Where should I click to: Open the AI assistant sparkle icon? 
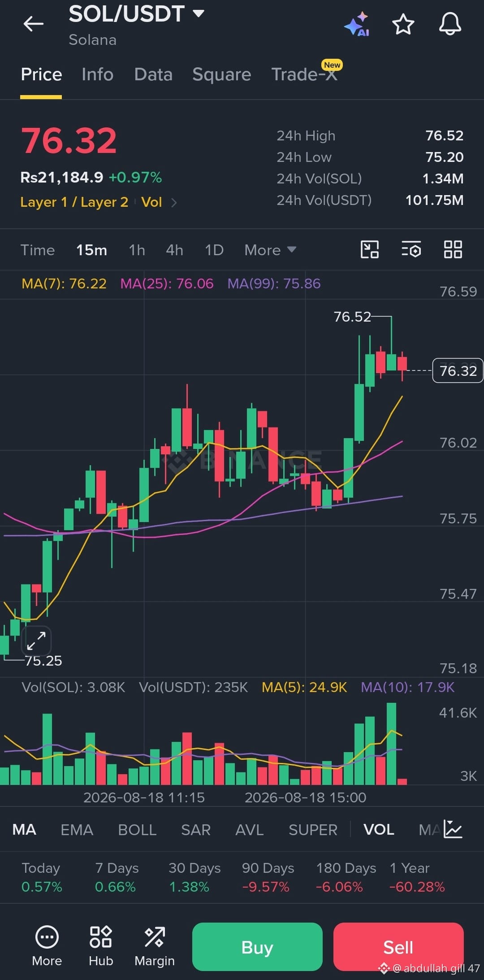click(357, 24)
